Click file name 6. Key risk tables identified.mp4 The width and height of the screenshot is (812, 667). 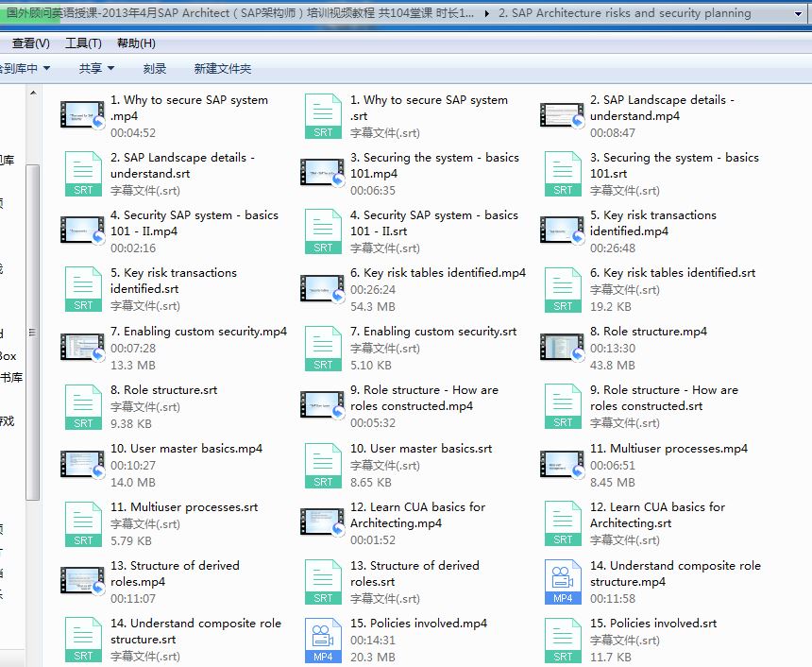coord(438,273)
